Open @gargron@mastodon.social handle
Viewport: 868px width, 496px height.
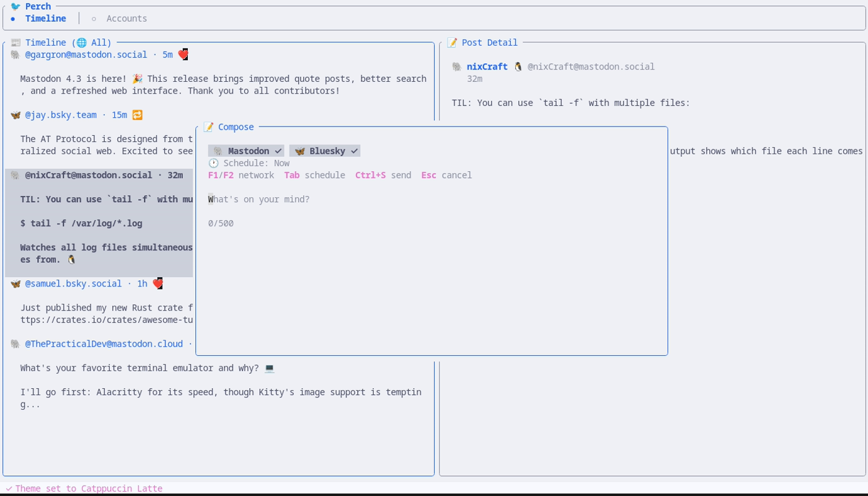tap(86, 55)
